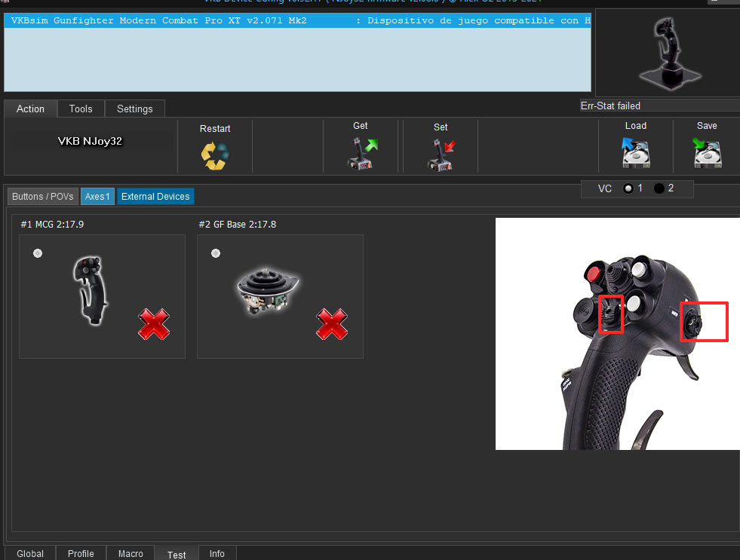The image size is (740, 560).
Task: Open the Profile bottom tab
Action: (81, 553)
